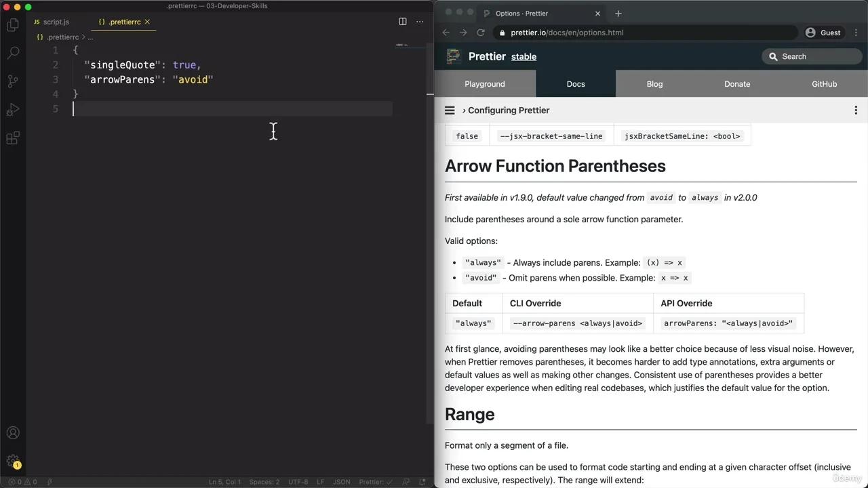The width and height of the screenshot is (868, 488).
Task: Open the GitHub navigation link
Action: 824,84
